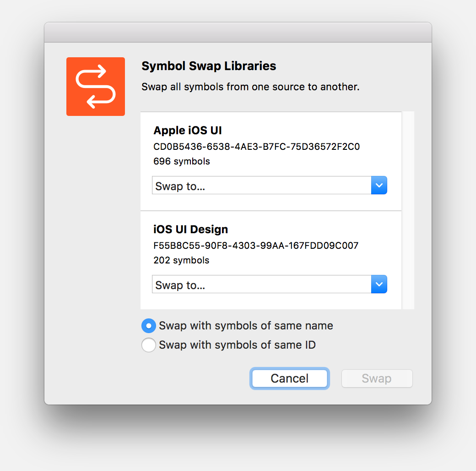Image resolution: width=476 pixels, height=471 pixels.
Task: Click 'Swap all symbols from one source' description
Action: click(250, 87)
